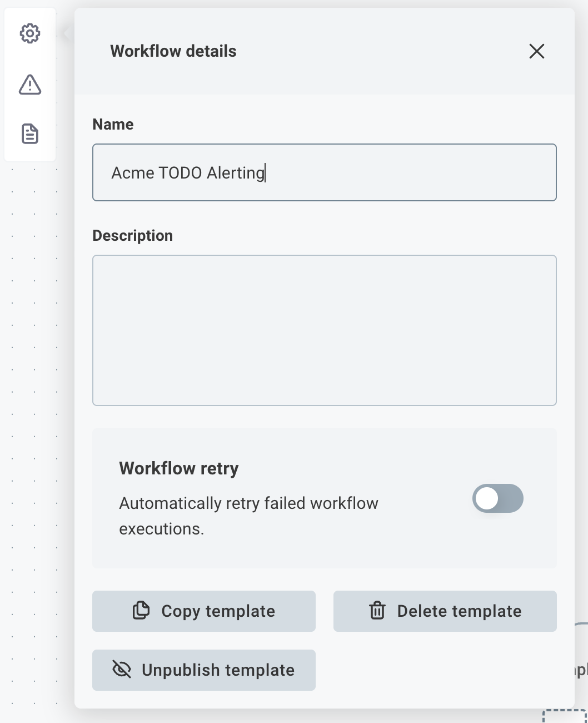This screenshot has width=588, height=723.
Task: Click the Workflow retry section heading
Action: (x=178, y=468)
